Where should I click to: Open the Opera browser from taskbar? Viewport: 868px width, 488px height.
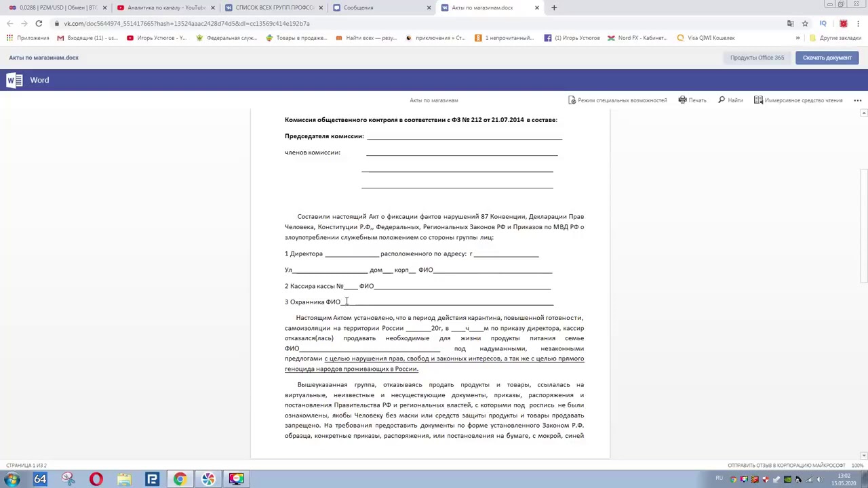click(x=96, y=479)
